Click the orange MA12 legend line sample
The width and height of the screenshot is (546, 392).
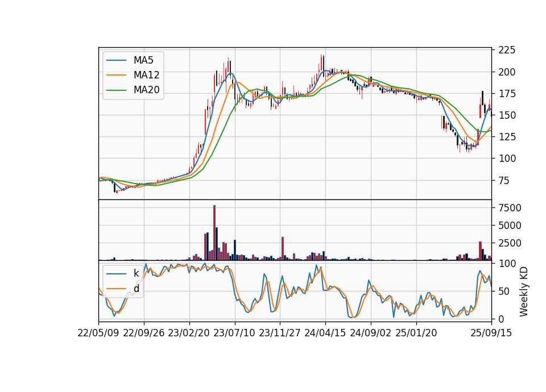coord(116,75)
